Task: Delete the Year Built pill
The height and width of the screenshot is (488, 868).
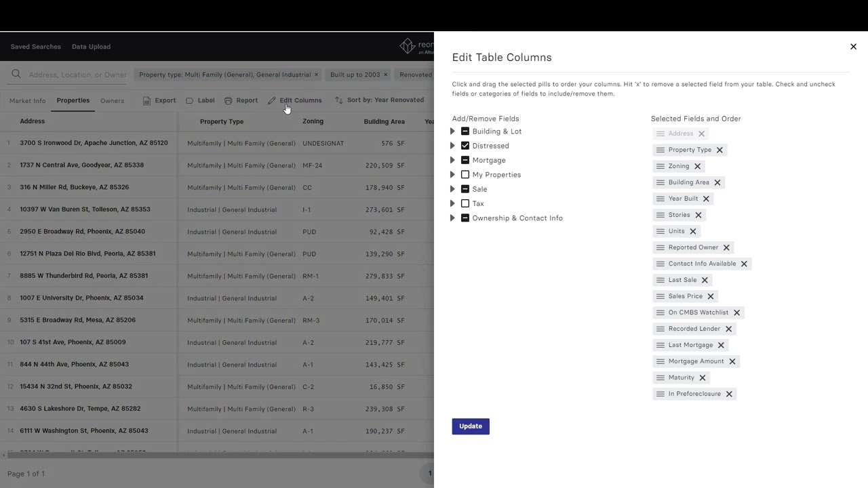Action: (x=706, y=199)
